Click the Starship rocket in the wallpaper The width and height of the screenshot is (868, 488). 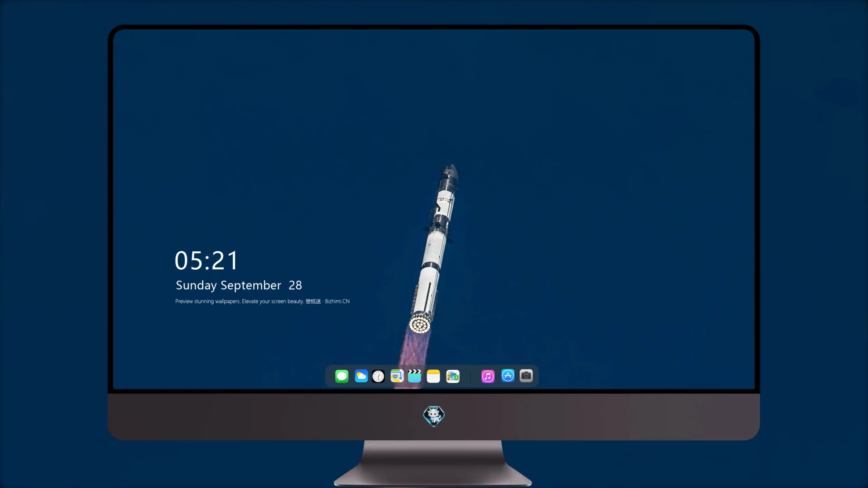click(x=433, y=249)
